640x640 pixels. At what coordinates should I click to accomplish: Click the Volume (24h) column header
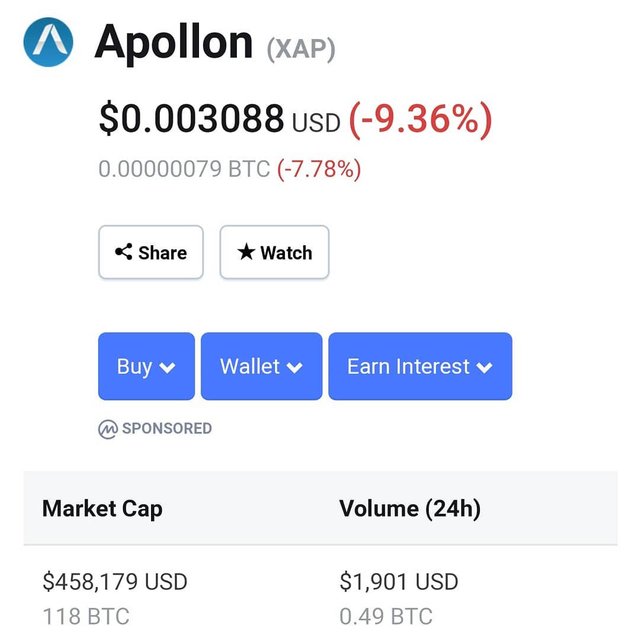pyautogui.click(x=410, y=508)
